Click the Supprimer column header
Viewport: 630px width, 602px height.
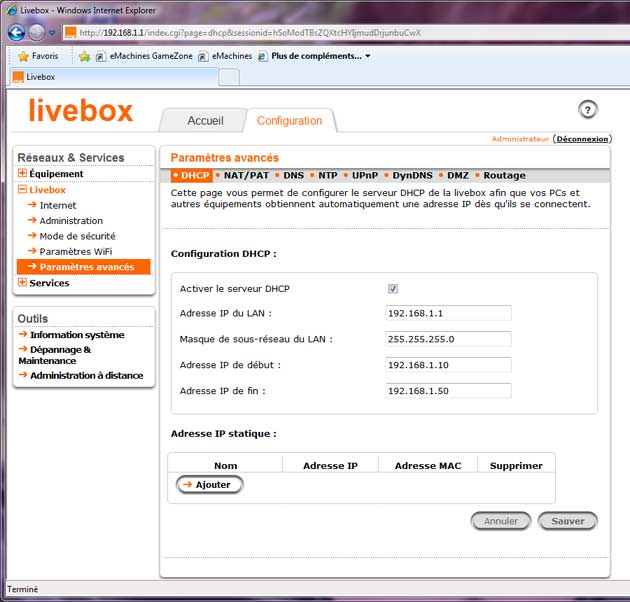(x=516, y=466)
